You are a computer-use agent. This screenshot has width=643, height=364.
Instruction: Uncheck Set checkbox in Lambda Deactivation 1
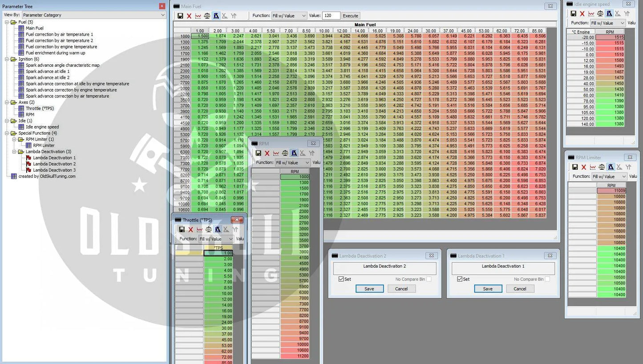tap(460, 279)
